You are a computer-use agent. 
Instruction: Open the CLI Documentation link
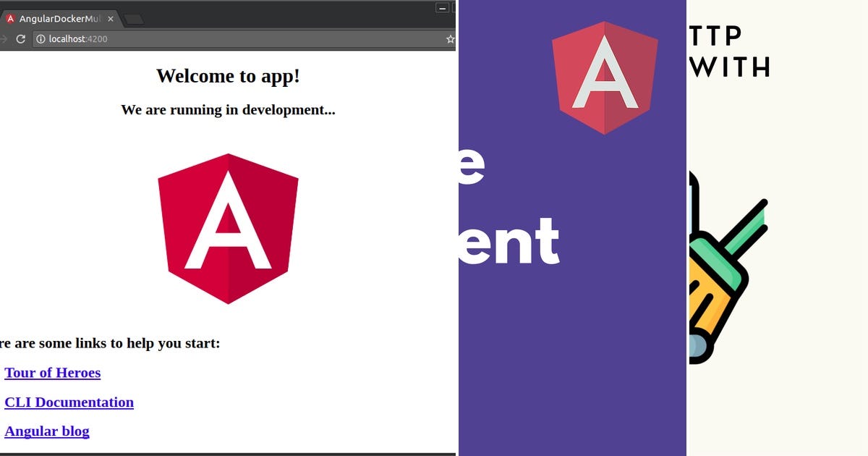pos(69,402)
